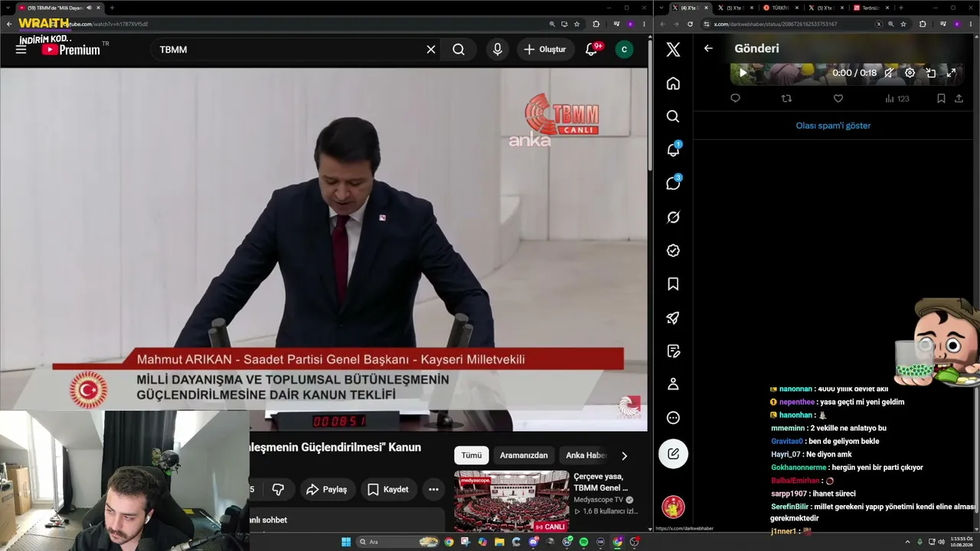
Task: Select the Anka Haber filter chip
Action: pos(586,455)
